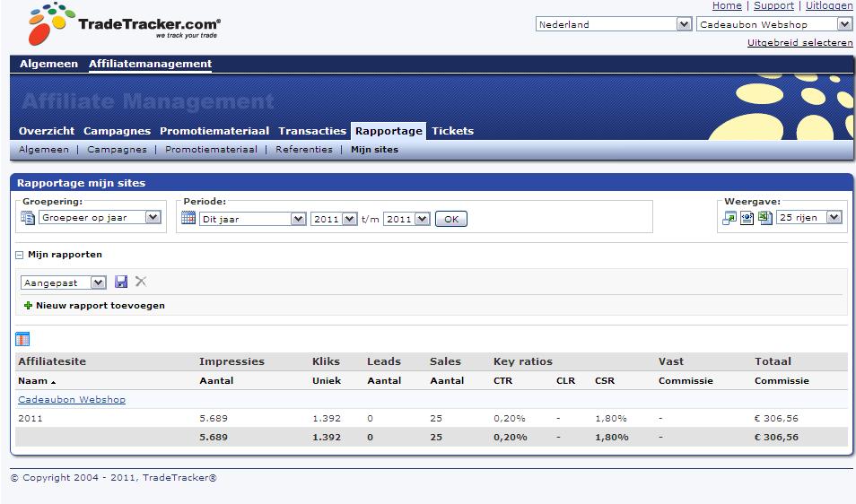
Task: Open the Referenties report sub-tab
Action: [x=304, y=150]
